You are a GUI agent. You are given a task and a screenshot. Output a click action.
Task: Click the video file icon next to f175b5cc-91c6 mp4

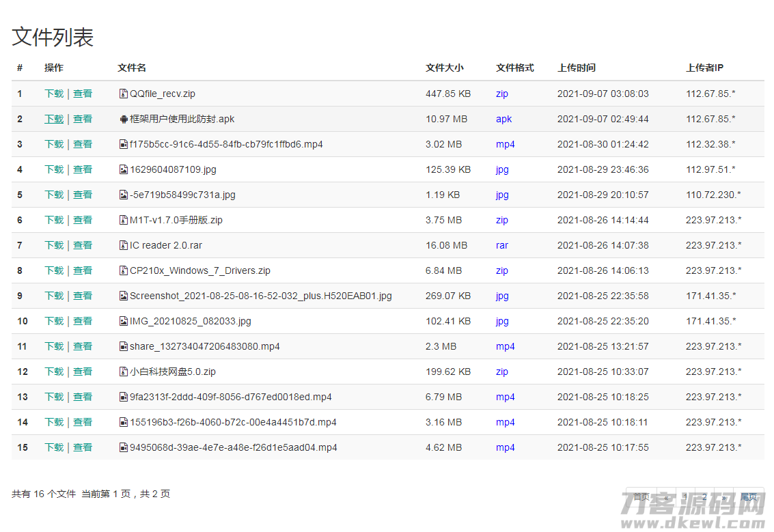coord(124,144)
